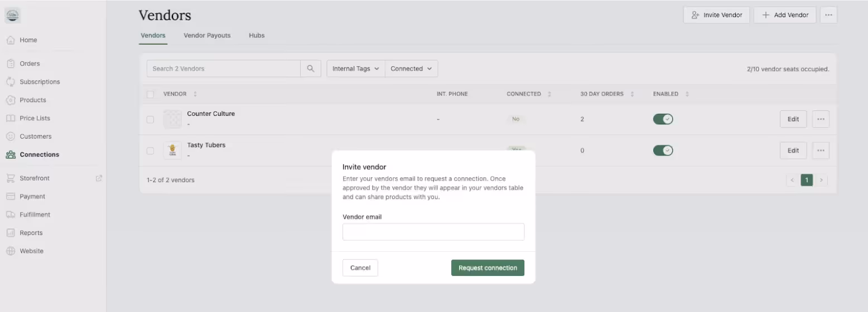Click the Home house icon
The width and height of the screenshot is (868, 312).
11,40
